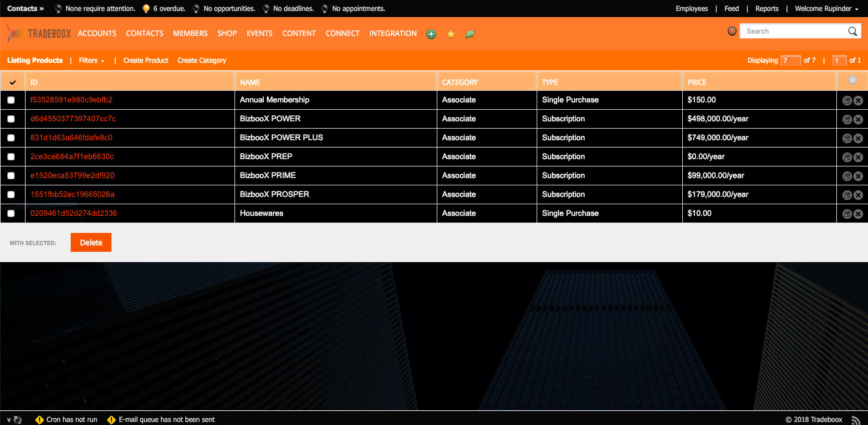Screen dimensions: 868x425
Task: Copy the Housewares product
Action: point(847,214)
